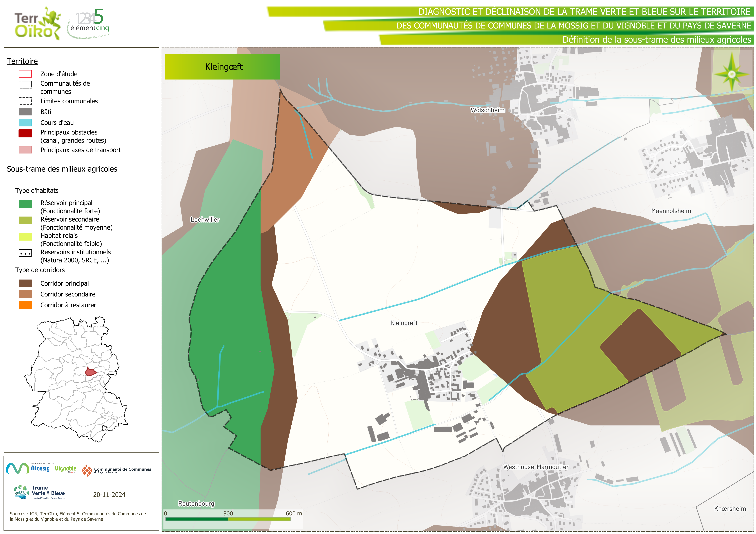The width and height of the screenshot is (756, 534).
Task: Click the Lochwiller map label
Action: [x=205, y=219]
